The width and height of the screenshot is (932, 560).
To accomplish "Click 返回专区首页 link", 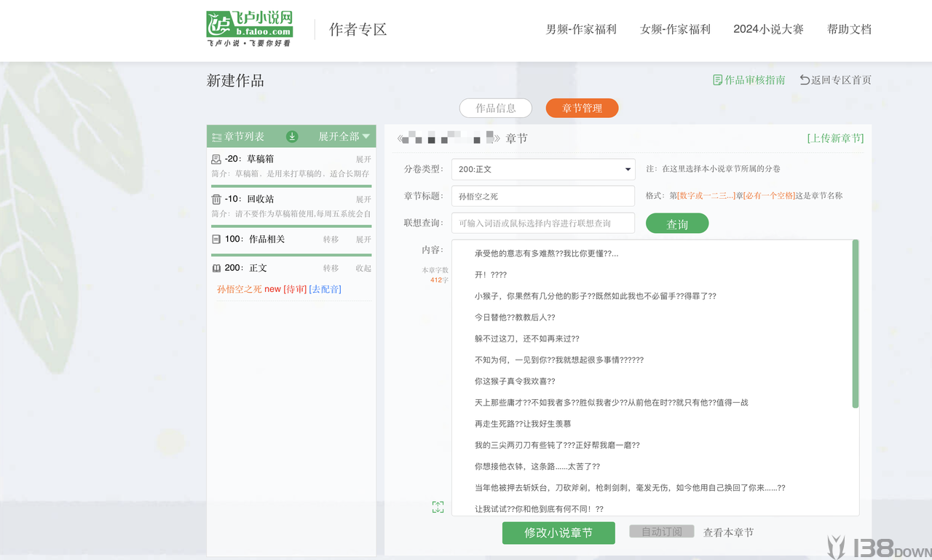I will tap(841, 80).
